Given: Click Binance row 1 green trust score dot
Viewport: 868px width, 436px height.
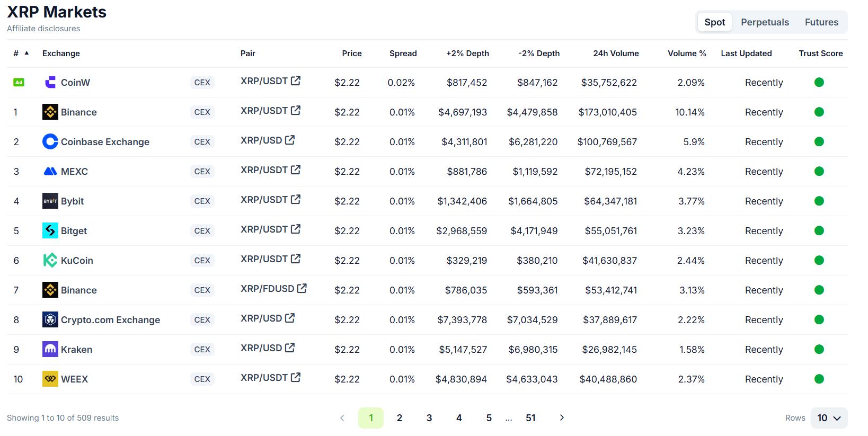Looking at the screenshot, I should (819, 112).
